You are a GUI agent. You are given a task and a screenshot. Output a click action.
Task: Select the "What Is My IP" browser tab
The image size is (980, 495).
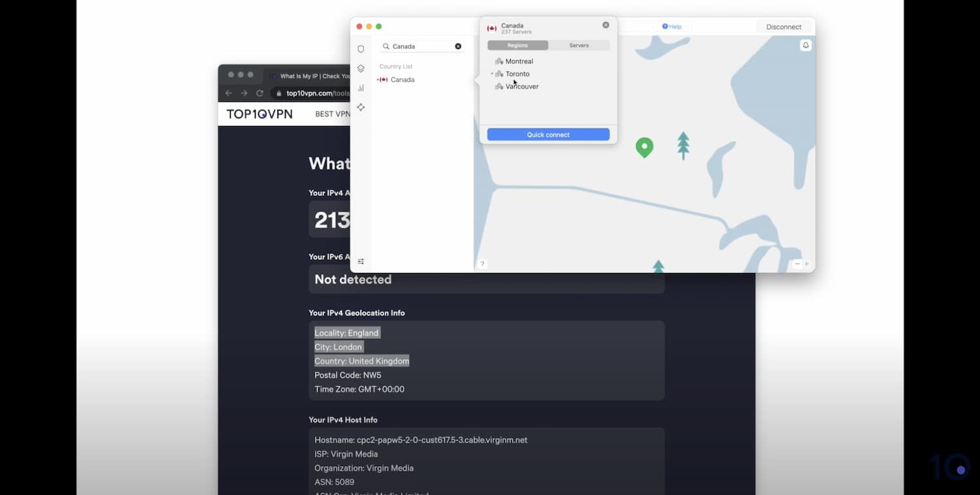click(x=310, y=76)
